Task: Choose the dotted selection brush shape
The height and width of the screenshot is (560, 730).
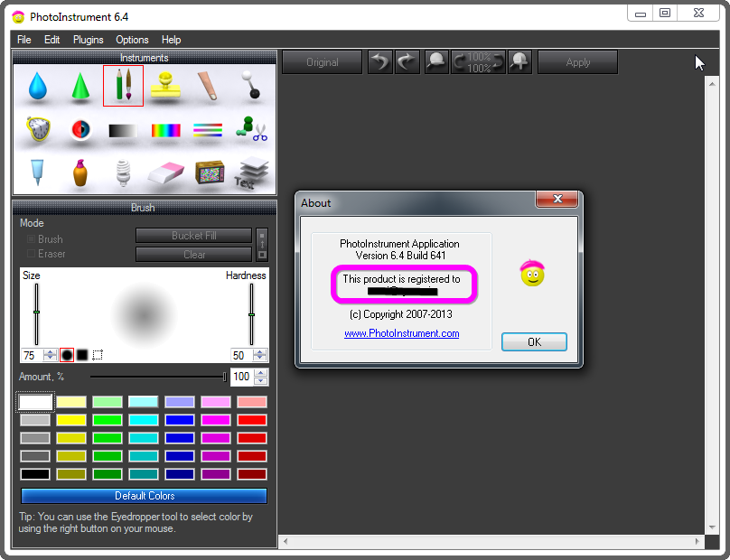Action: point(98,355)
